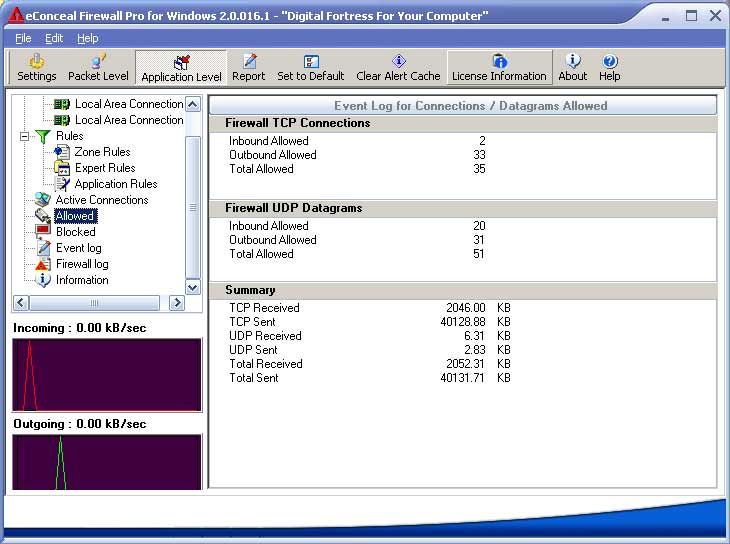Click the horizontal scrollbar thumb in tree

tap(95, 303)
